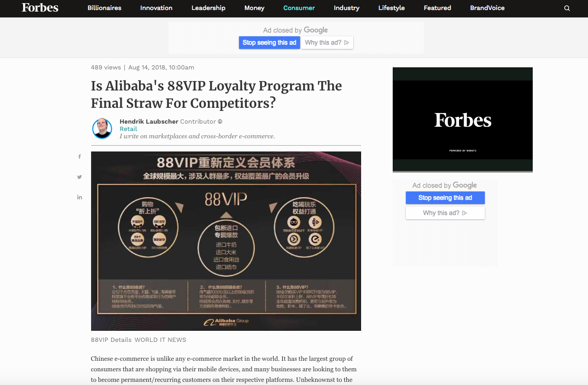
Task: Open Hendrik Laubscher author name link
Action: (149, 121)
